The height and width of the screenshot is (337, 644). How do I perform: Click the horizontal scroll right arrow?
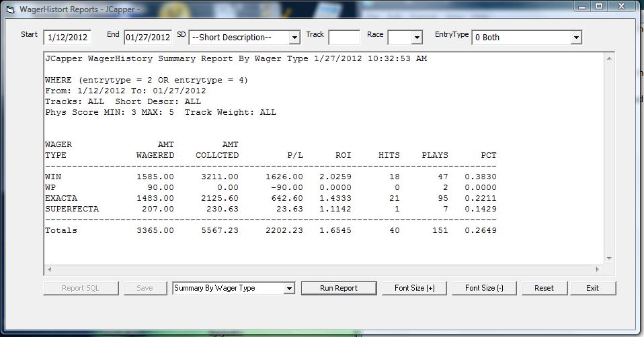tap(597, 269)
